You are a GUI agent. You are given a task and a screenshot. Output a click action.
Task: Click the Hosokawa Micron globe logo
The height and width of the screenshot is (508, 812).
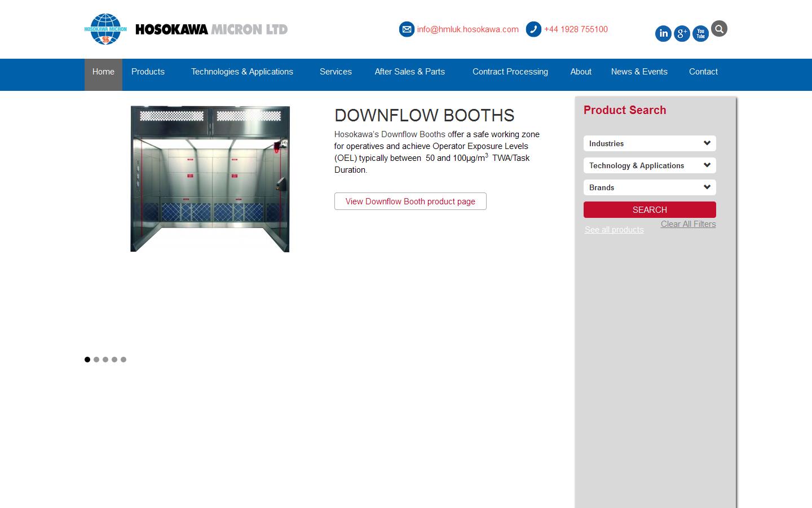point(105,29)
